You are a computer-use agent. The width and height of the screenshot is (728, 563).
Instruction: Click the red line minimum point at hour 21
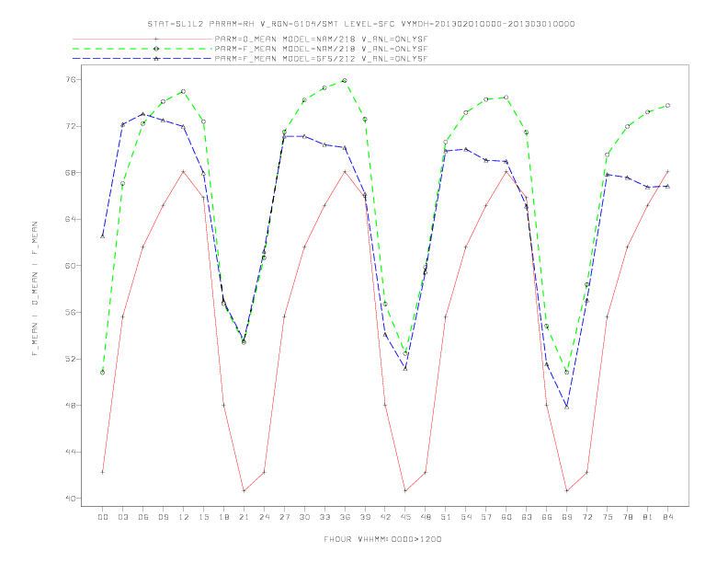[x=244, y=491]
